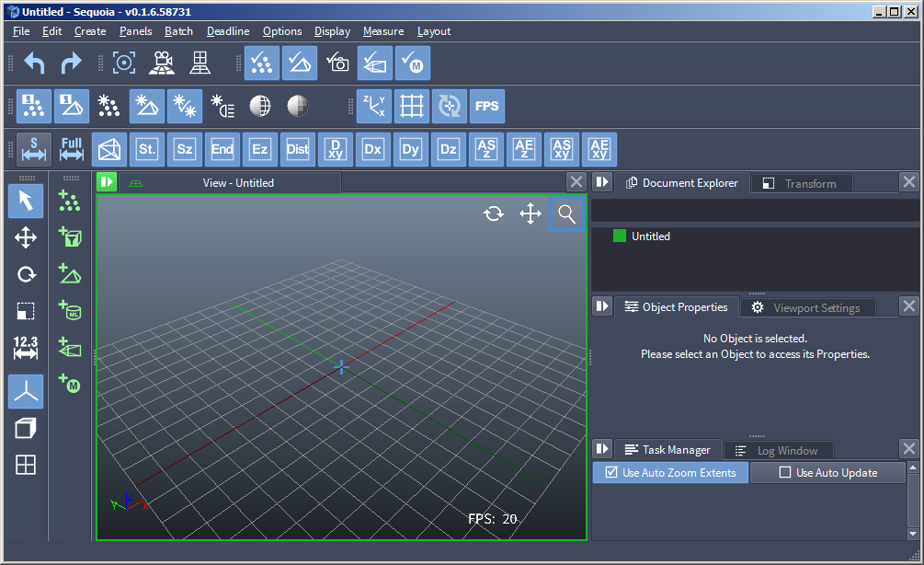Open the Create menu
924x565 pixels.
[90, 31]
